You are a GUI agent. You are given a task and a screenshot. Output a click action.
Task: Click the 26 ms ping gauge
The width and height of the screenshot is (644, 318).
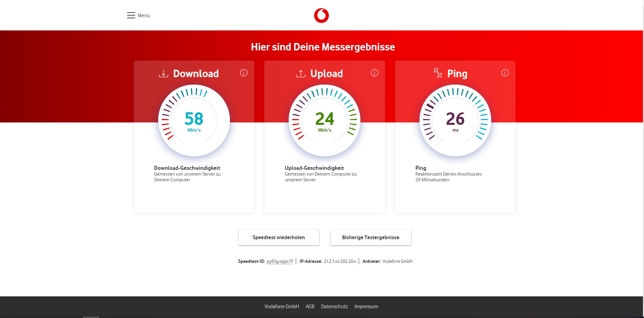[x=455, y=120]
